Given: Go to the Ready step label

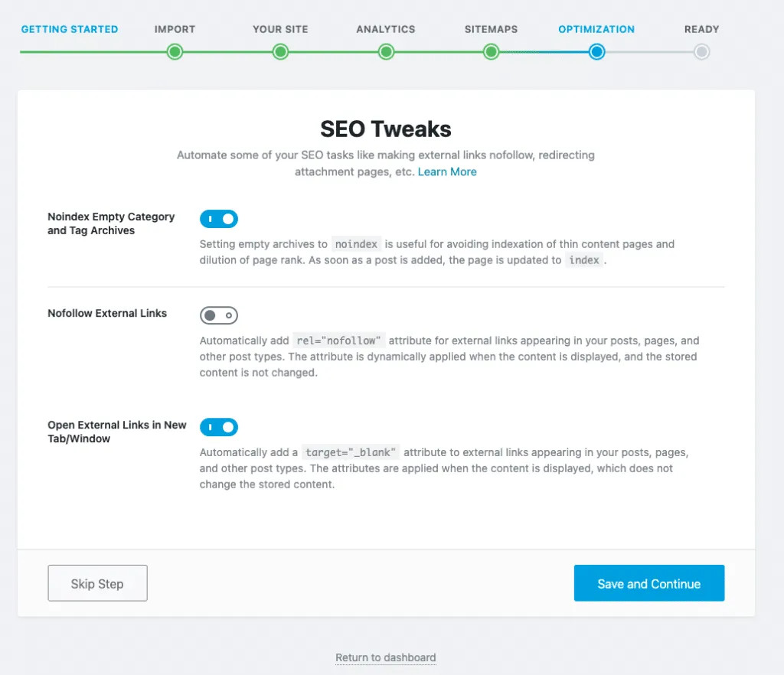Looking at the screenshot, I should tap(701, 29).
